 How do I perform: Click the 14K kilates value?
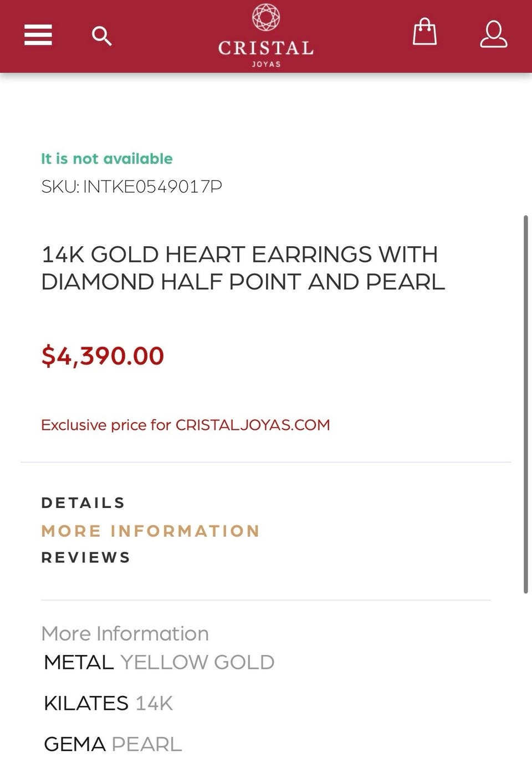(154, 703)
